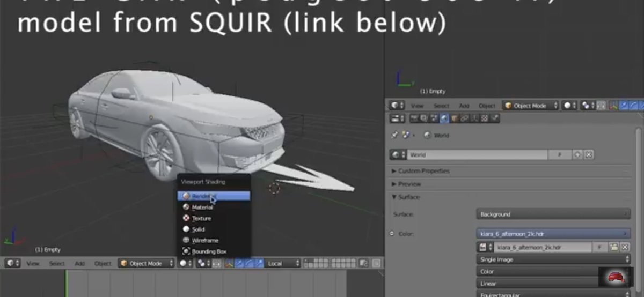Switch shading to Wireframe

[214, 240]
